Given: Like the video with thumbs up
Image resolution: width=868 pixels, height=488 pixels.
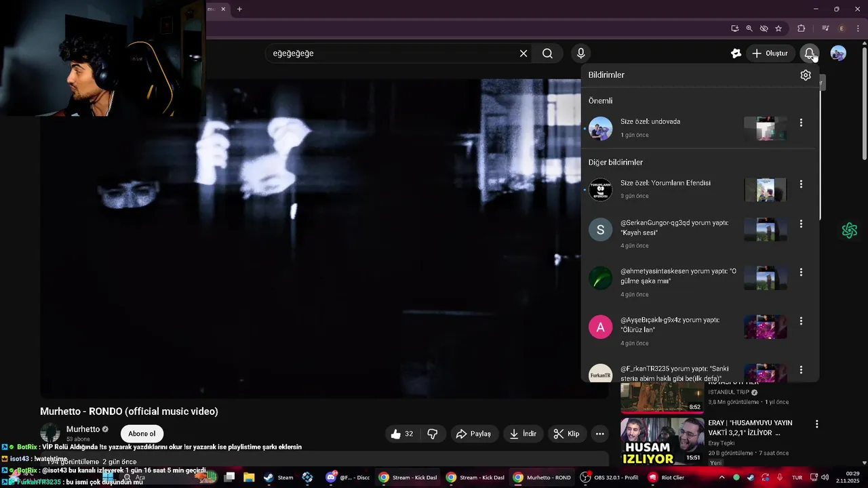Looking at the screenshot, I should tap(402, 434).
